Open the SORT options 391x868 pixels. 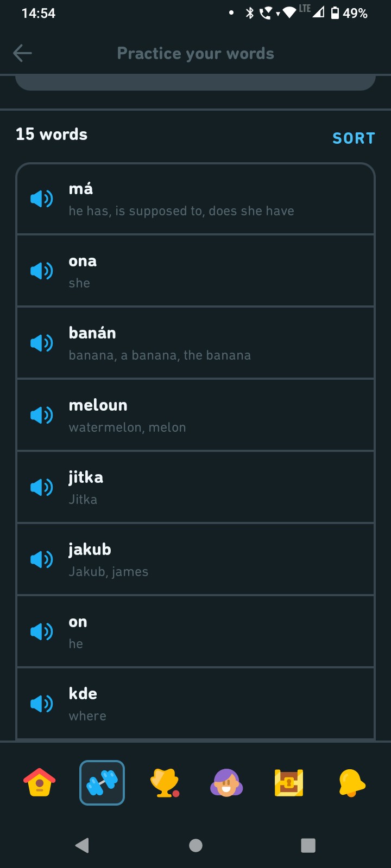pyautogui.click(x=354, y=138)
